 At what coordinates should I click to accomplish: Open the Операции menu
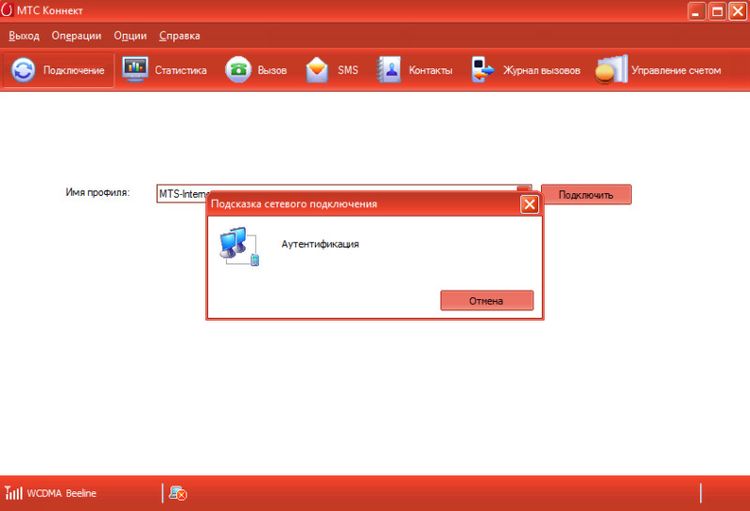(x=77, y=36)
